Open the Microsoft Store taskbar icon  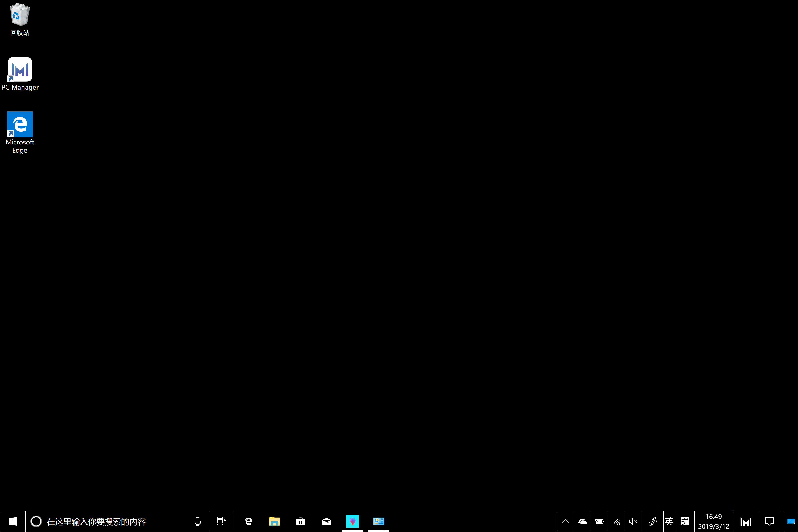(300, 521)
